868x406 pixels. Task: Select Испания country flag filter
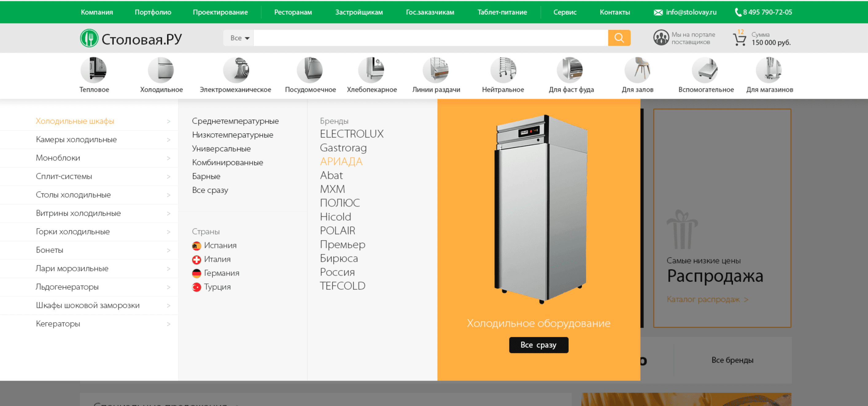click(196, 246)
